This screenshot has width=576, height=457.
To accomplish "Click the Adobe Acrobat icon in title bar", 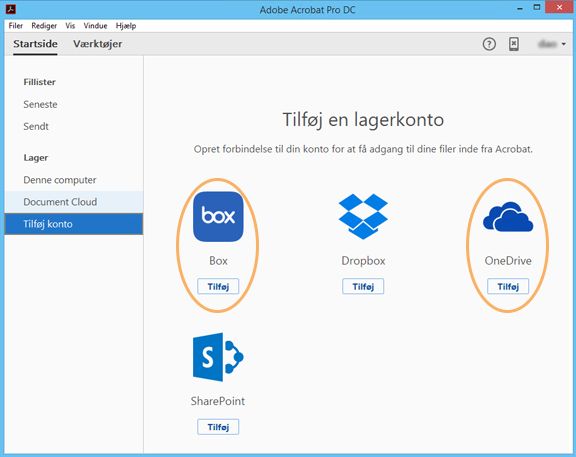I will tap(11, 9).
